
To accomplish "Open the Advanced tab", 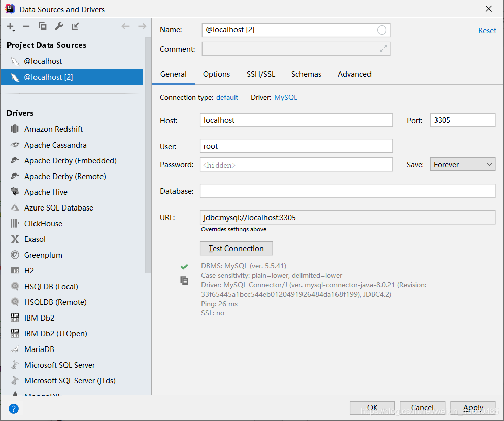I will [x=354, y=74].
